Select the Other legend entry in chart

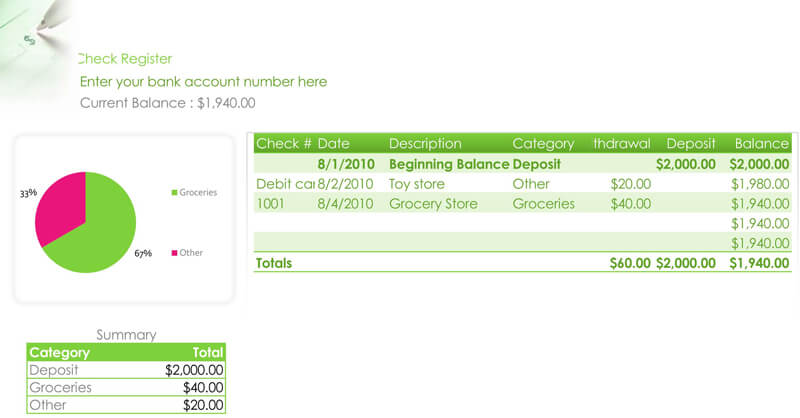pyautogui.click(x=187, y=253)
